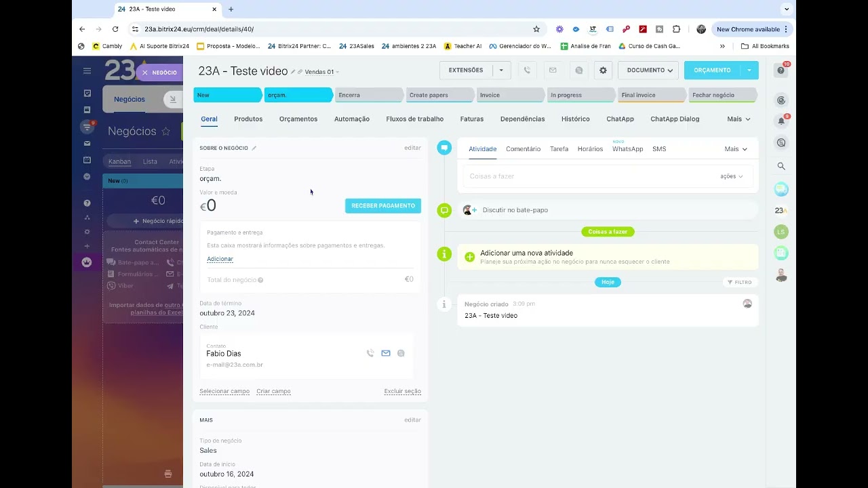
Task: Set deal stage to In progress
Action: point(581,95)
